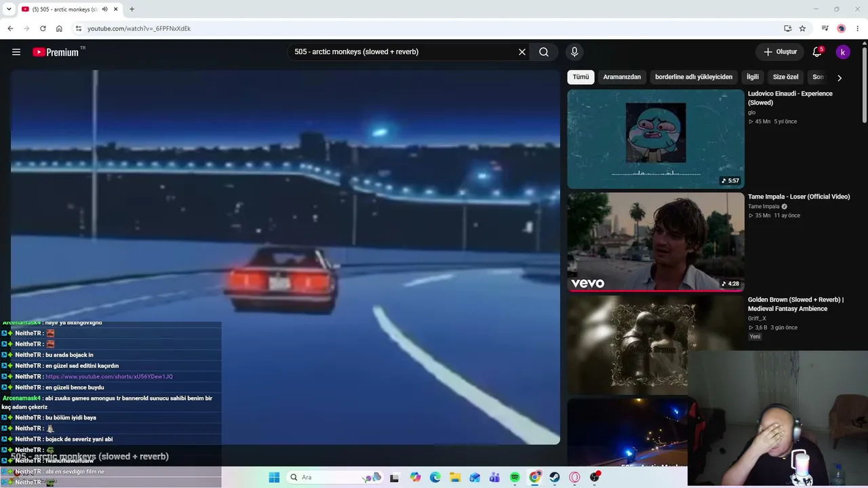View site information in address bar

[x=78, y=28]
